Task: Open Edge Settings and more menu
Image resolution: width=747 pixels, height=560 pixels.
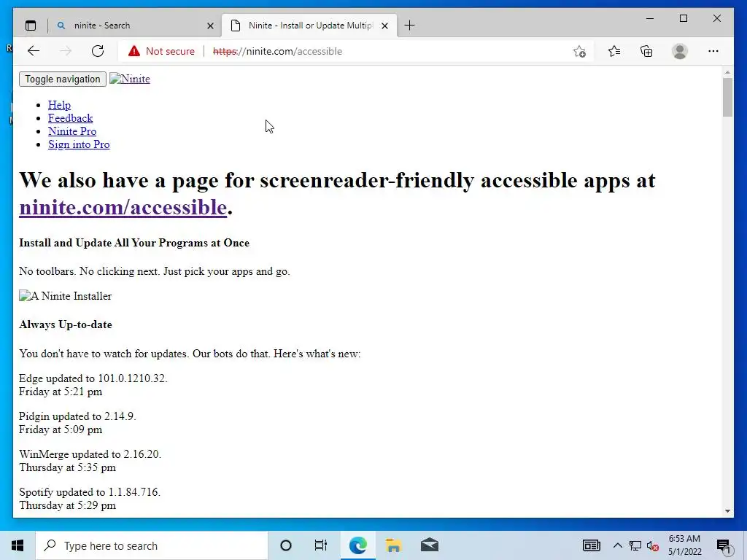Action: coord(713,51)
